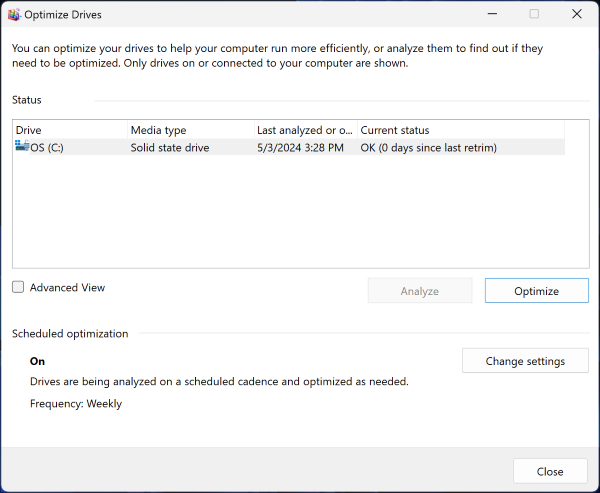Open Change settings for scheduled optimization
The image size is (600, 493).
pos(525,361)
